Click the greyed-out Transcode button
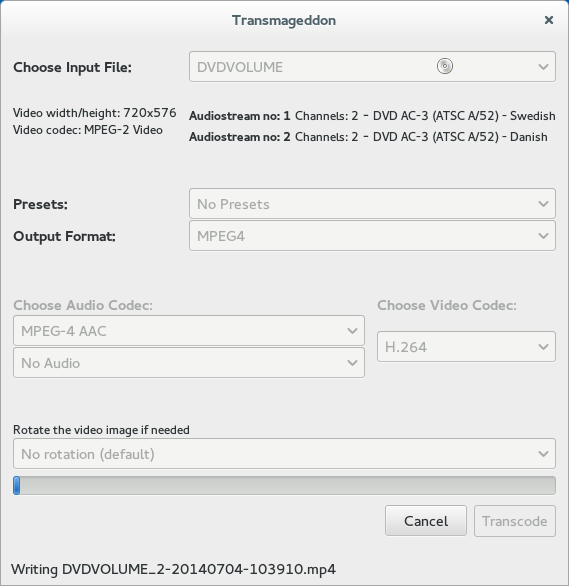 [x=515, y=521]
